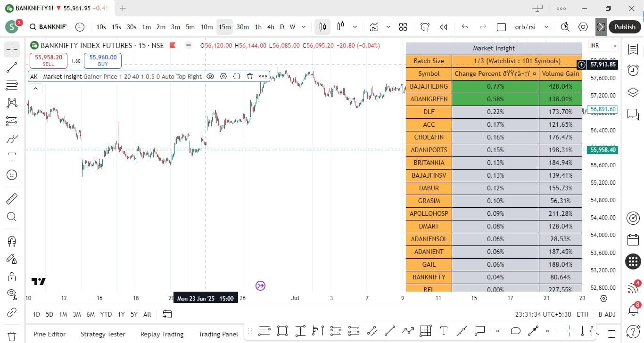Open the economic calendar panel
Viewport: 644px width, 343px height.
[633, 240]
